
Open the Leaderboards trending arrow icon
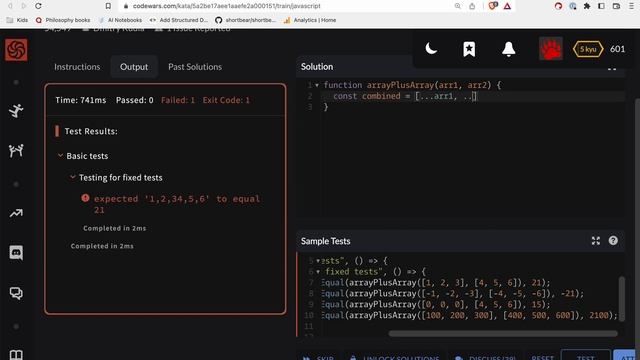point(16,213)
